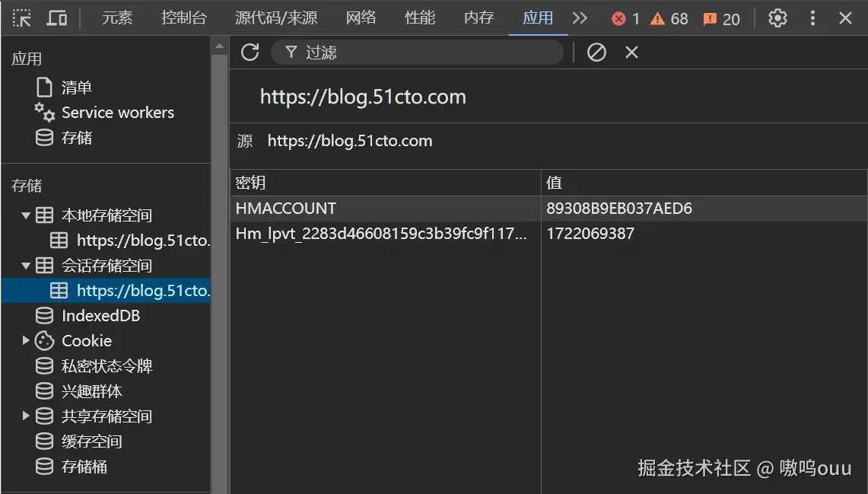Switch to 源代码/来源 tab
The image size is (868, 494).
pos(276,18)
